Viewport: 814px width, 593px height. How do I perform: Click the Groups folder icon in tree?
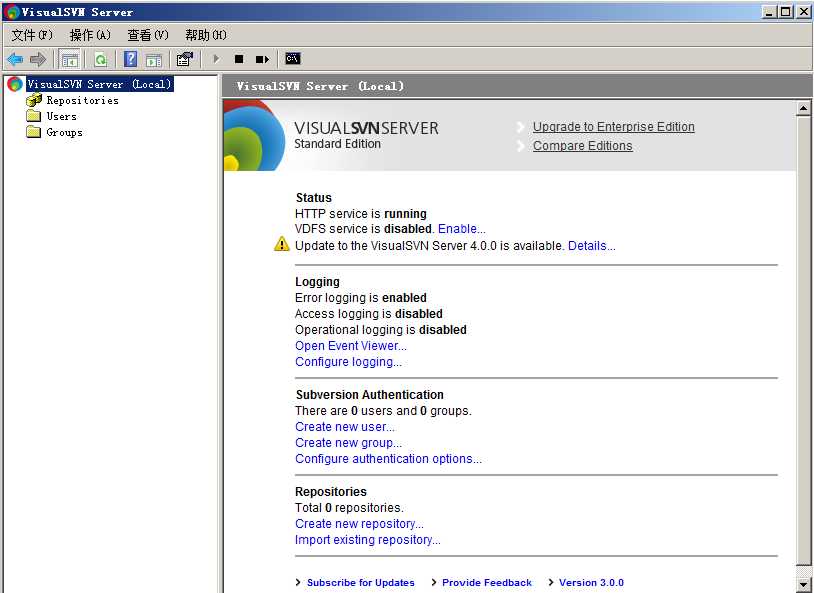point(34,132)
